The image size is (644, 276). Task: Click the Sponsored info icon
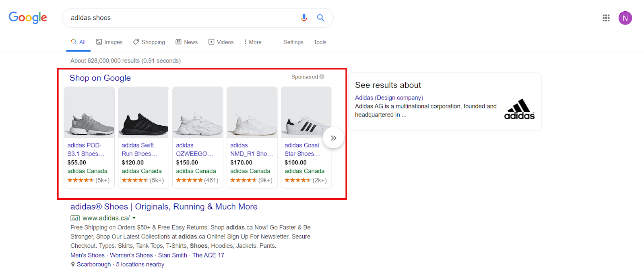(x=322, y=77)
